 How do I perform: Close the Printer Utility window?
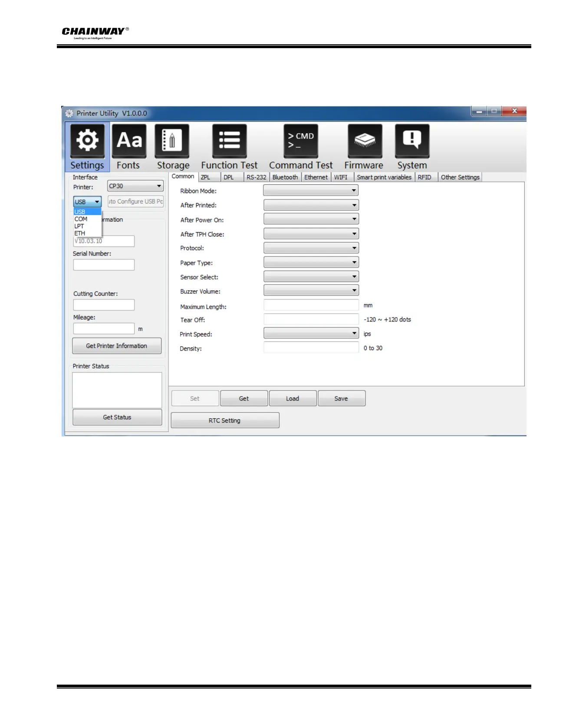click(x=514, y=111)
